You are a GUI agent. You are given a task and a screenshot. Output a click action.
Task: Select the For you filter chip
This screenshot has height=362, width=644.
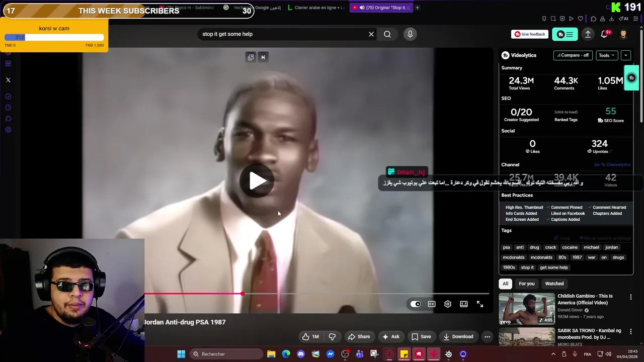(x=527, y=284)
